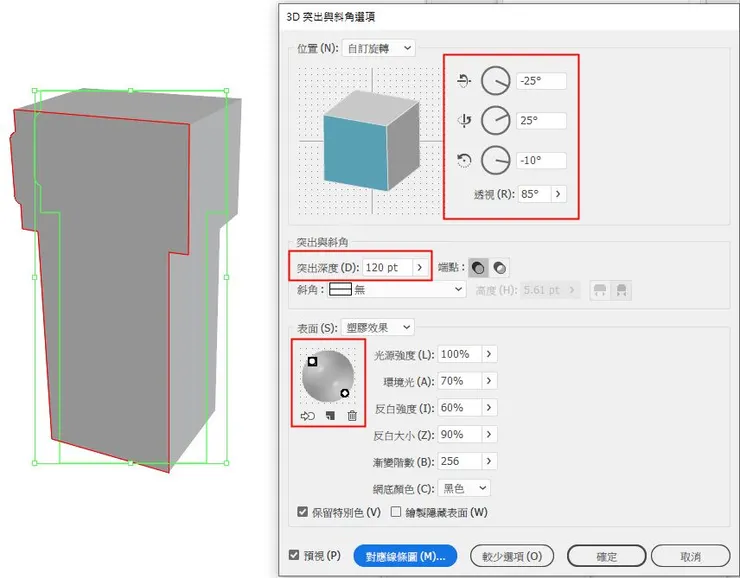This screenshot has width=740, height=578.
Task: Click the 對應線條圖 (M) button
Action: click(405, 556)
